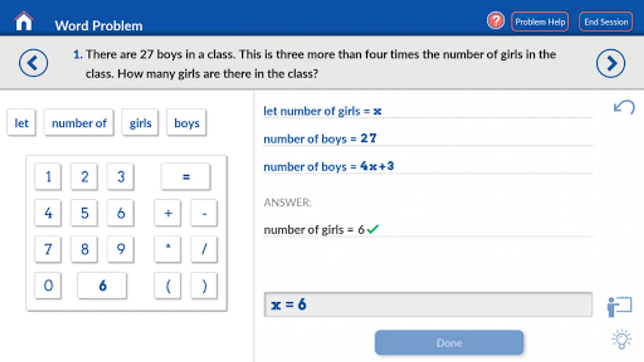This screenshot has width=644, height=362.
Task: Tap the equals sign key
Action: coord(186,177)
